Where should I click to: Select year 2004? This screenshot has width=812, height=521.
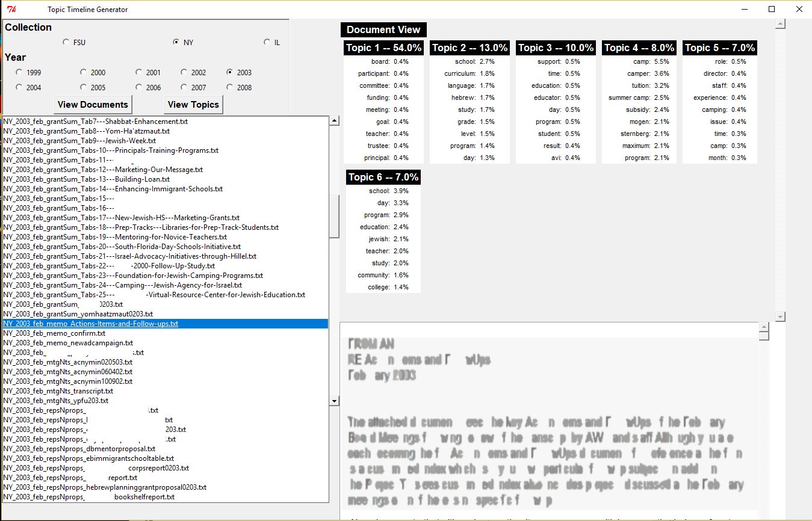19,87
